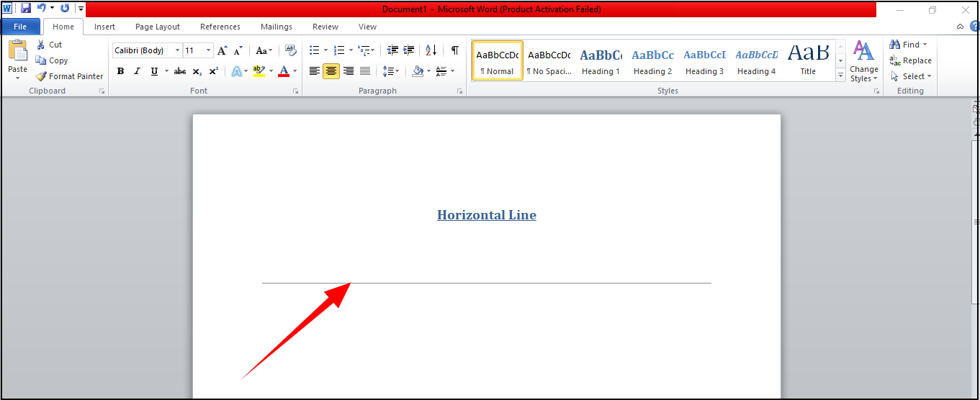Viewport: 980px width, 400px height.
Task: Toggle Show/Hide paragraph marks
Action: pyautogui.click(x=454, y=50)
